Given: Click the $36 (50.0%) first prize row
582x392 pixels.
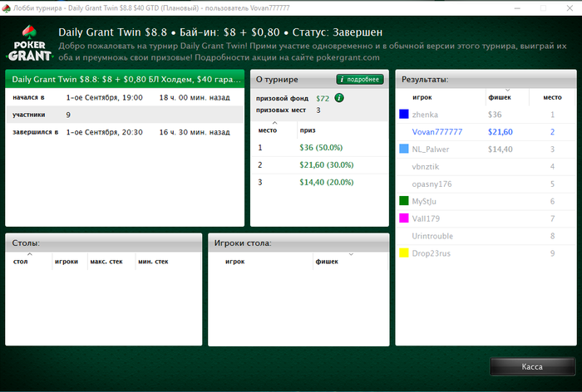Looking at the screenshot, I should point(319,148).
